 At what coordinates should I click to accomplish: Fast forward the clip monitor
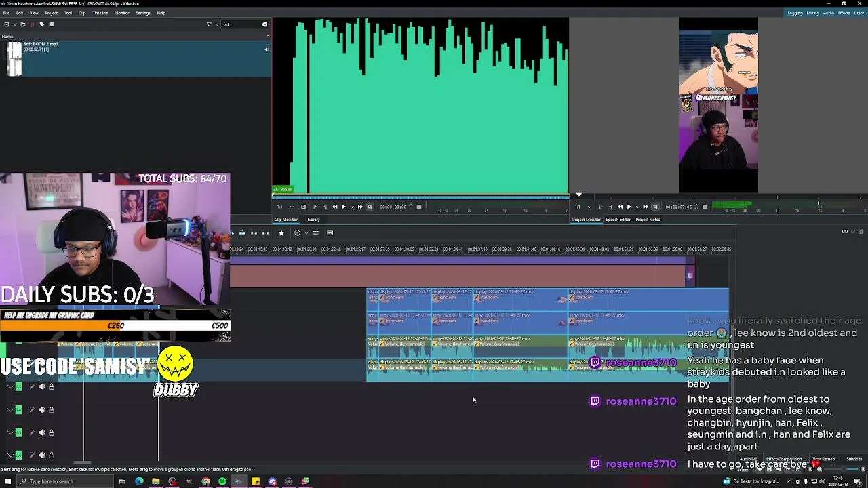[x=360, y=207]
